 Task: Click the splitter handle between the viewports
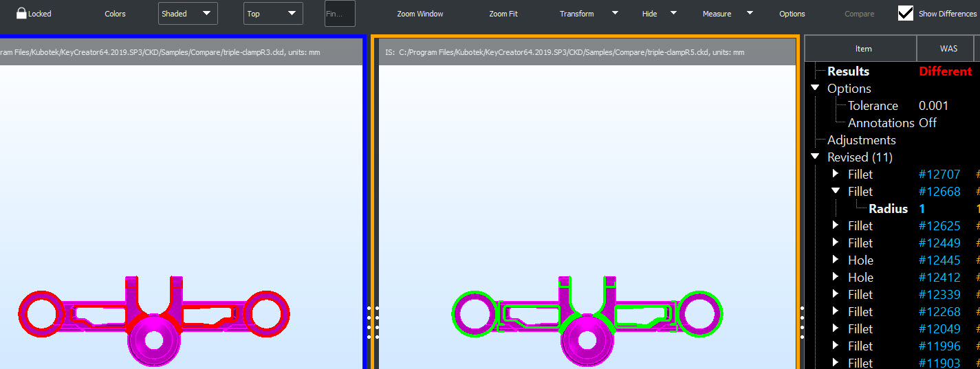(372, 323)
